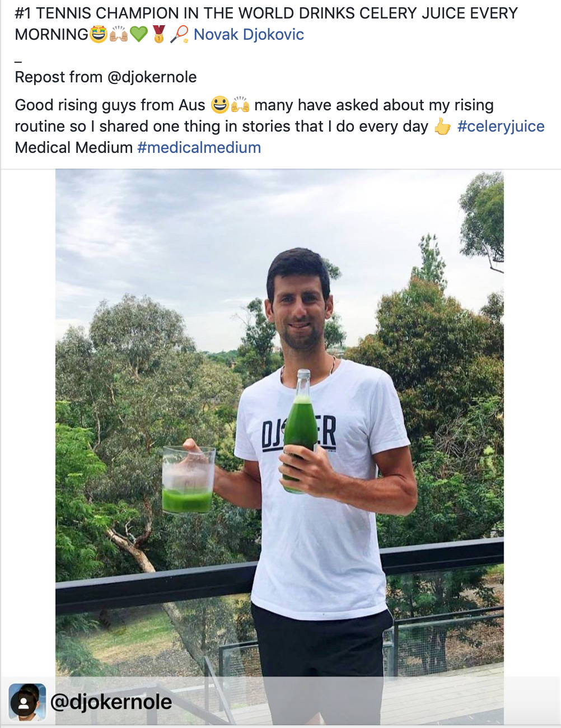Click the pointing hand emoji before #celeryjuice

[x=442, y=127]
